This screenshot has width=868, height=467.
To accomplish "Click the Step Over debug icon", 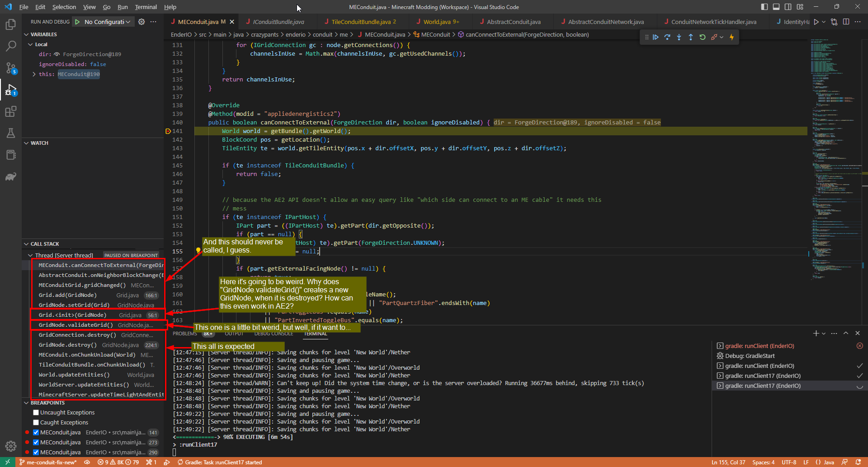I will [667, 37].
